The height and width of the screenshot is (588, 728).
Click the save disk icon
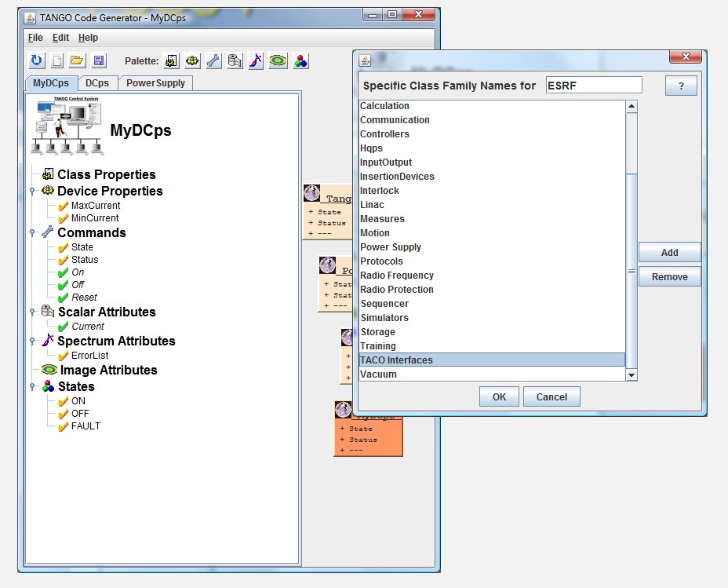(x=98, y=60)
